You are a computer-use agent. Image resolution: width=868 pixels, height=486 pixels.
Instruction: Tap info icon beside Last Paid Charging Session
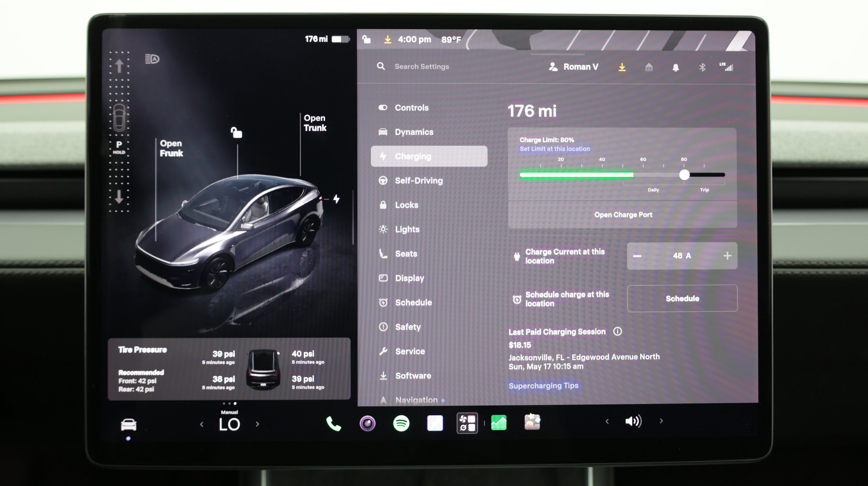coord(617,331)
